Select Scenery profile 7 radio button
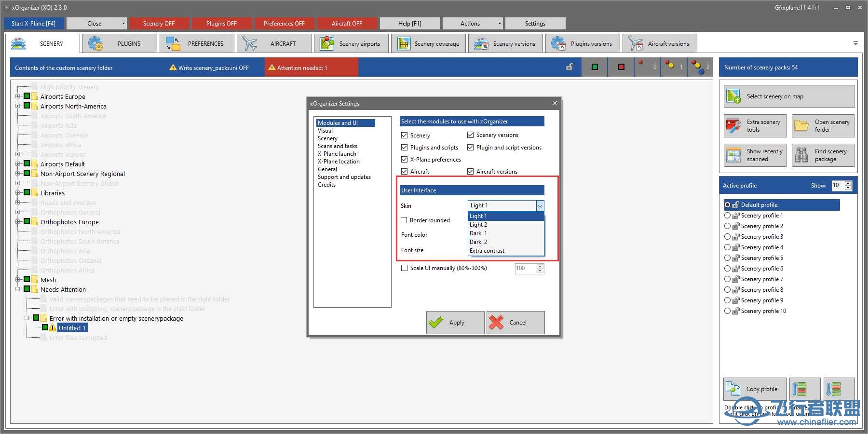The height and width of the screenshot is (434, 868). [728, 279]
